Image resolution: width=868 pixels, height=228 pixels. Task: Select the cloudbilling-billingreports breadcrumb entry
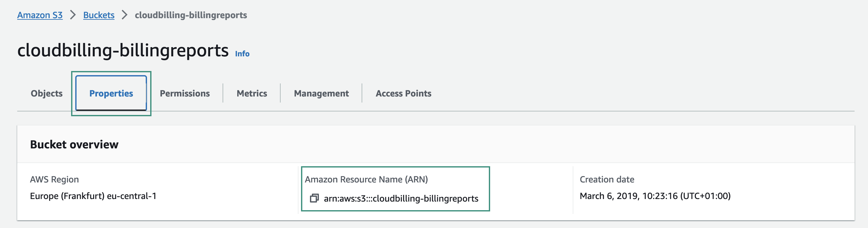click(x=190, y=15)
